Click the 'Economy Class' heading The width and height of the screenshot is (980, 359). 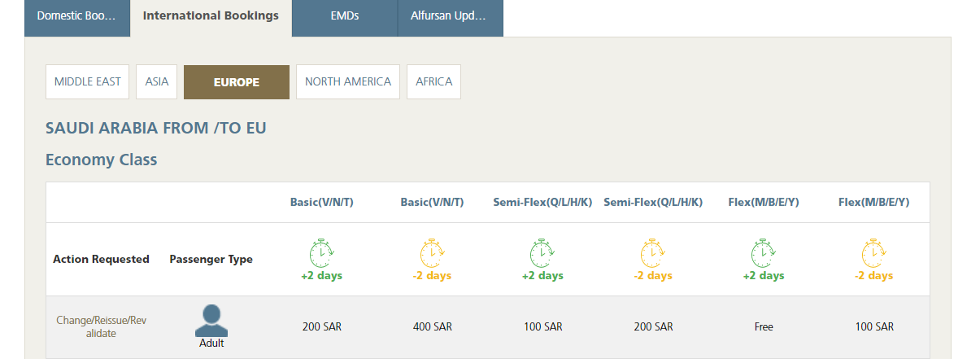pos(102,160)
